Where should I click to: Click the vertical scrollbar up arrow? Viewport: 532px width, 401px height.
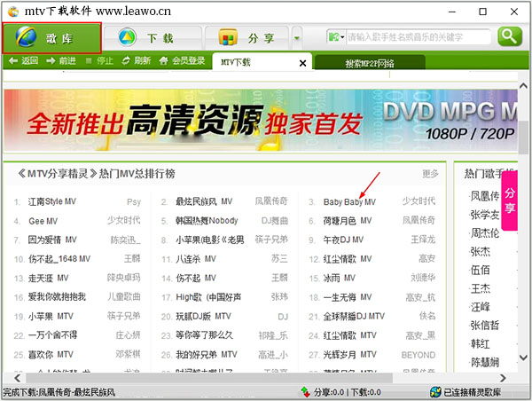pos(523,86)
